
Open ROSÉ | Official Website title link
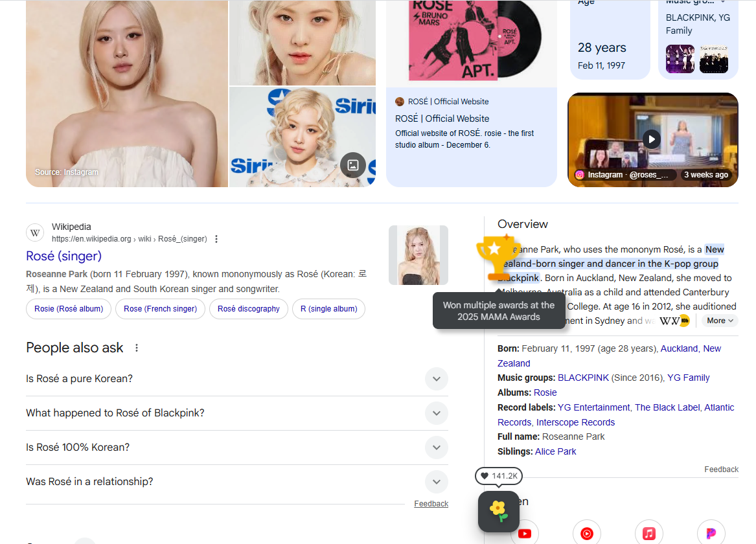[x=442, y=119]
